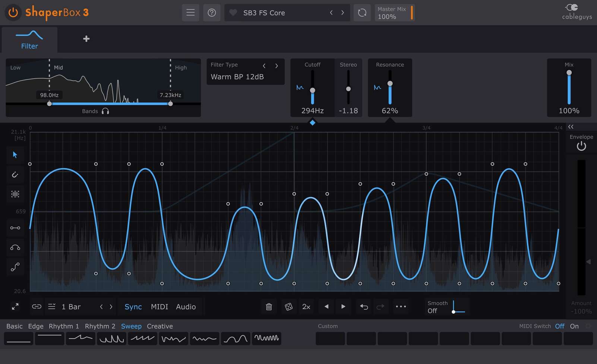Screen dimensions: 597x364
Task: Toggle Bands headphones solo icon
Action: 105,111
